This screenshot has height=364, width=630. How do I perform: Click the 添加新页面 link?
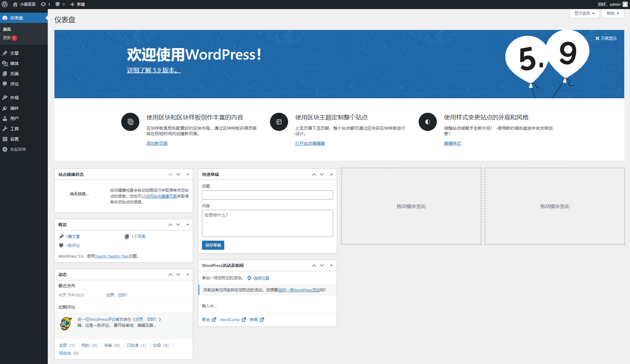pos(157,143)
